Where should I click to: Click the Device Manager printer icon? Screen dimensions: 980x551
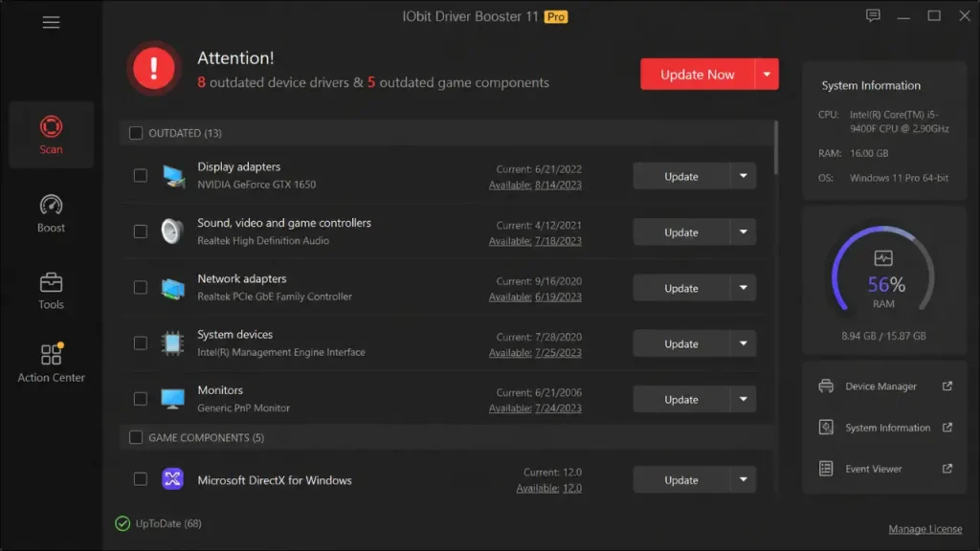click(x=826, y=386)
